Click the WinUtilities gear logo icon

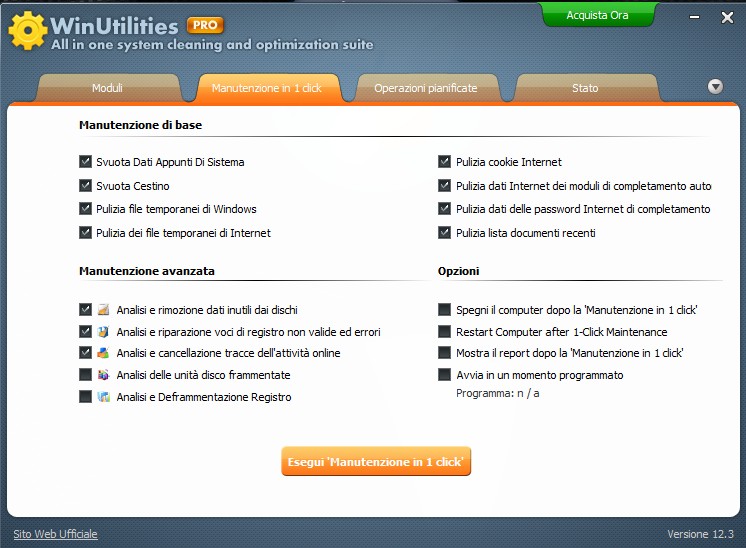[x=28, y=30]
